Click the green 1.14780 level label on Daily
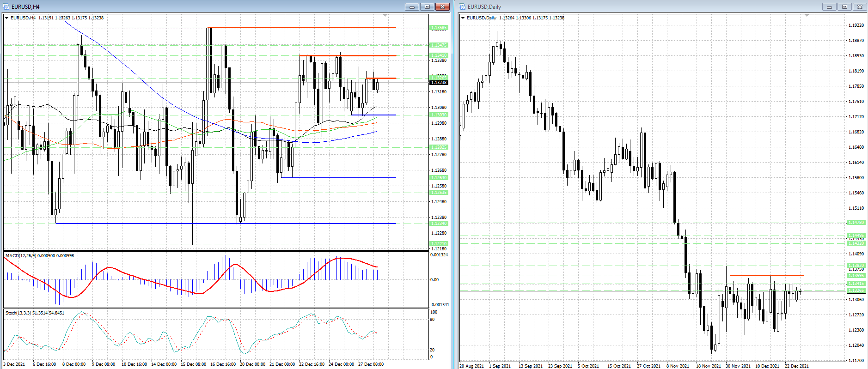This screenshot has height=369, width=868. tap(856, 223)
